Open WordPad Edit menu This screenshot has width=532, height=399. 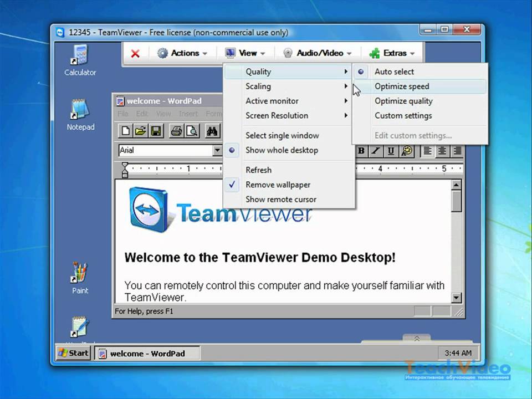click(142, 114)
